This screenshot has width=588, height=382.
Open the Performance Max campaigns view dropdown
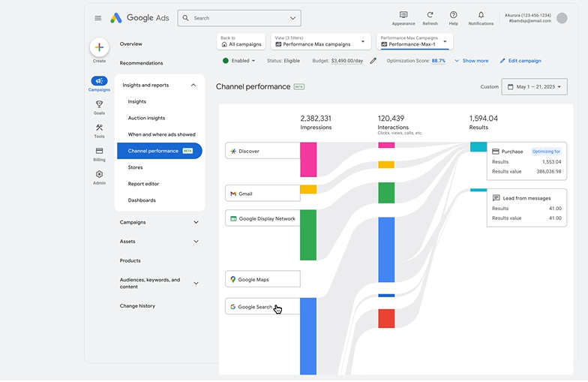(363, 41)
